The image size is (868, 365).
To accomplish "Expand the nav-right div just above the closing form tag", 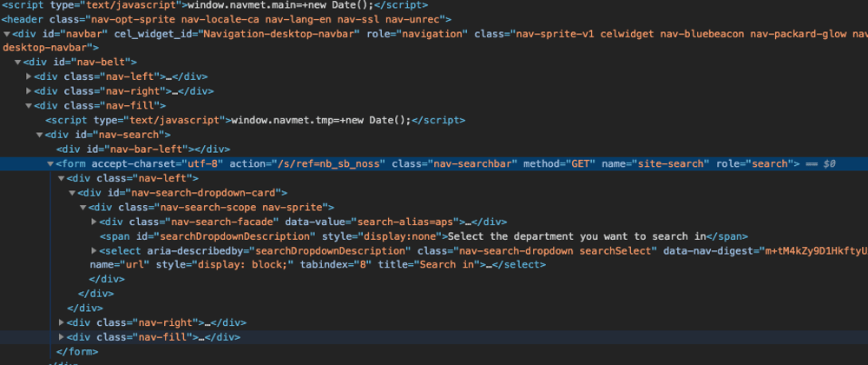I will click(x=62, y=322).
